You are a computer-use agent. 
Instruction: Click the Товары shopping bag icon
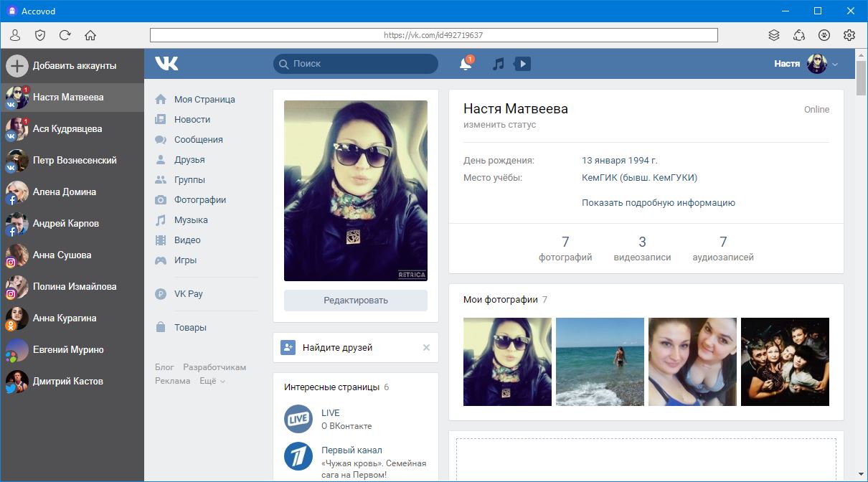click(161, 328)
